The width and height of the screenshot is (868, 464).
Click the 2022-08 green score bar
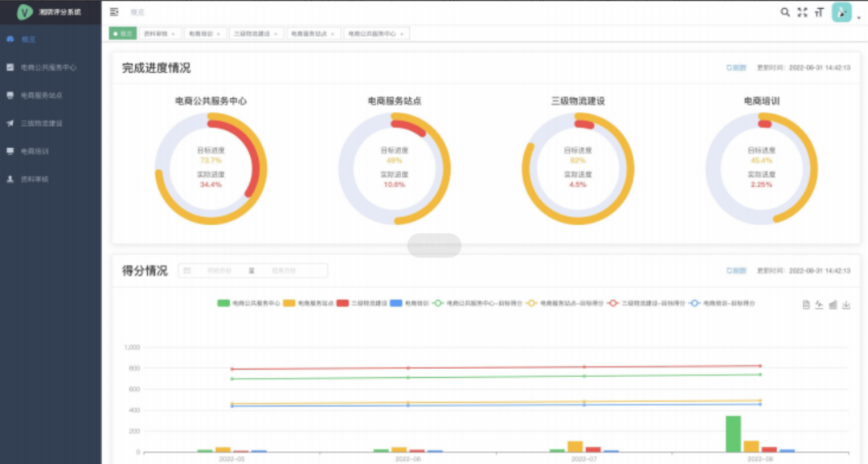[733, 433]
